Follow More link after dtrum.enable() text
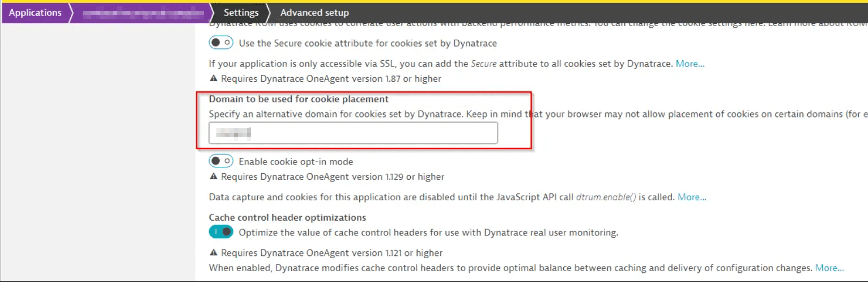 click(x=692, y=197)
